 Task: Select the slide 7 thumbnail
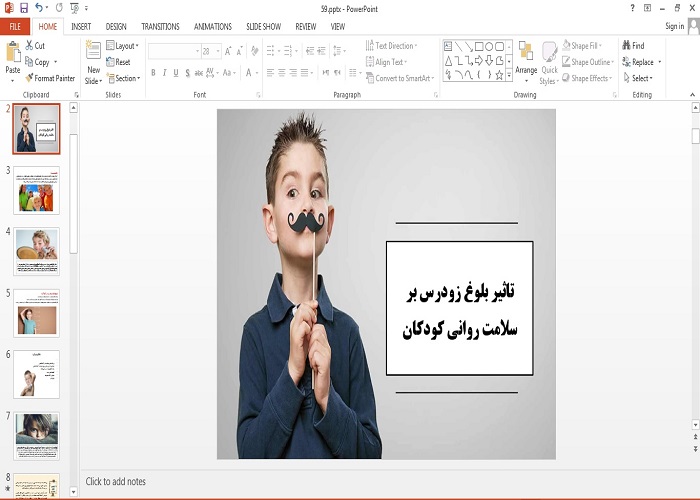(36, 436)
